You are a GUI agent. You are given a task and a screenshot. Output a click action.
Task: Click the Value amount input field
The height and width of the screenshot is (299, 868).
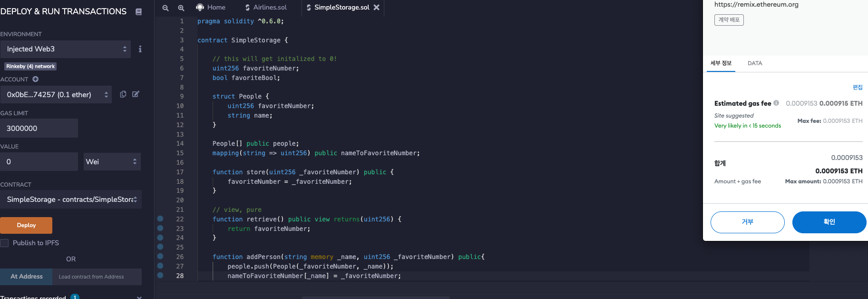39,161
